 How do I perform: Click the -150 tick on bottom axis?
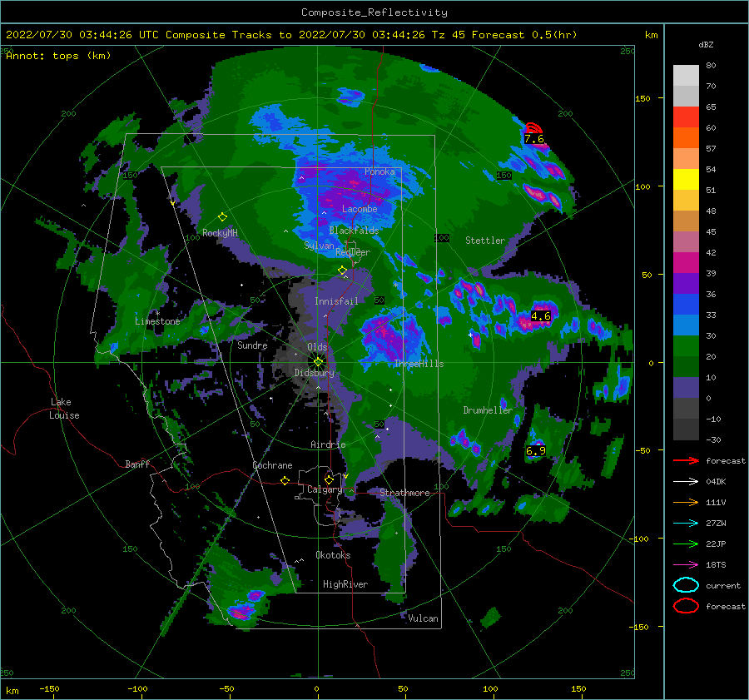pyautogui.click(x=49, y=688)
